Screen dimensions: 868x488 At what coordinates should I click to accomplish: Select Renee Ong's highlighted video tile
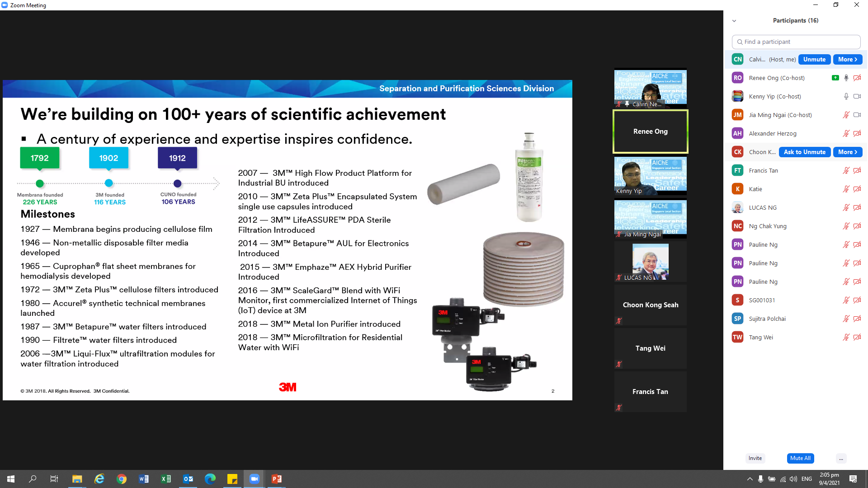(x=650, y=131)
